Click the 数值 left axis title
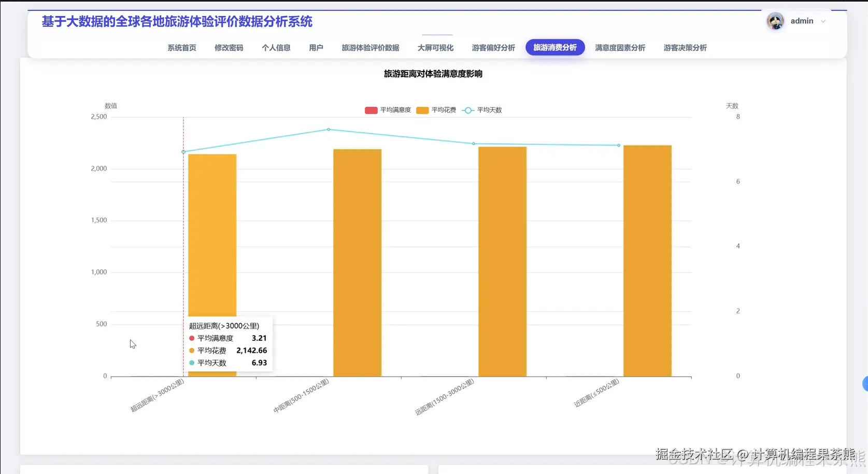868x474 pixels. (x=111, y=106)
